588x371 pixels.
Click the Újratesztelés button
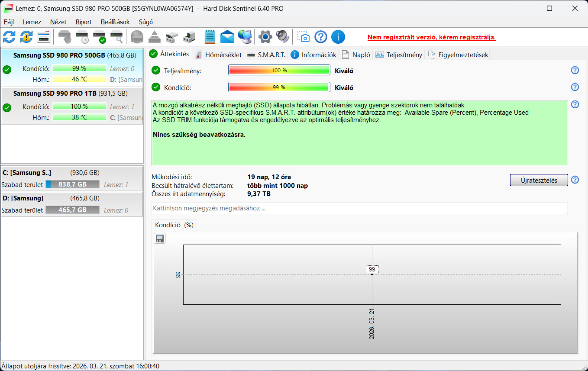pos(539,180)
